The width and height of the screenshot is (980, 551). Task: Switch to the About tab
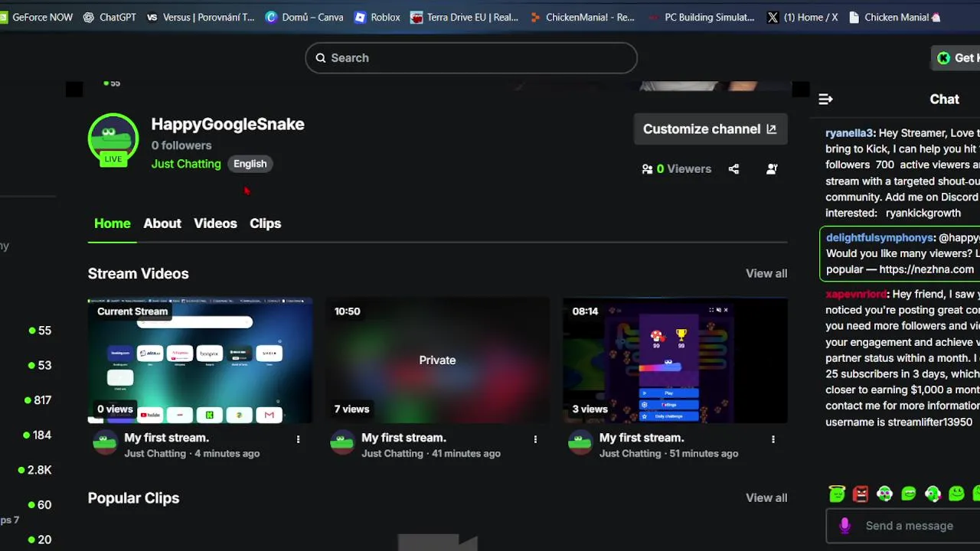(162, 223)
